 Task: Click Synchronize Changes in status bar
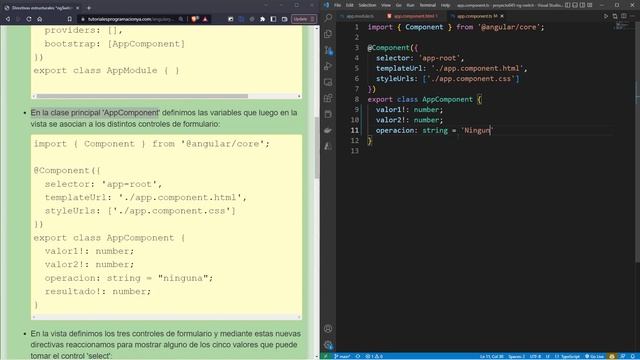pyautogui.click(x=358, y=356)
